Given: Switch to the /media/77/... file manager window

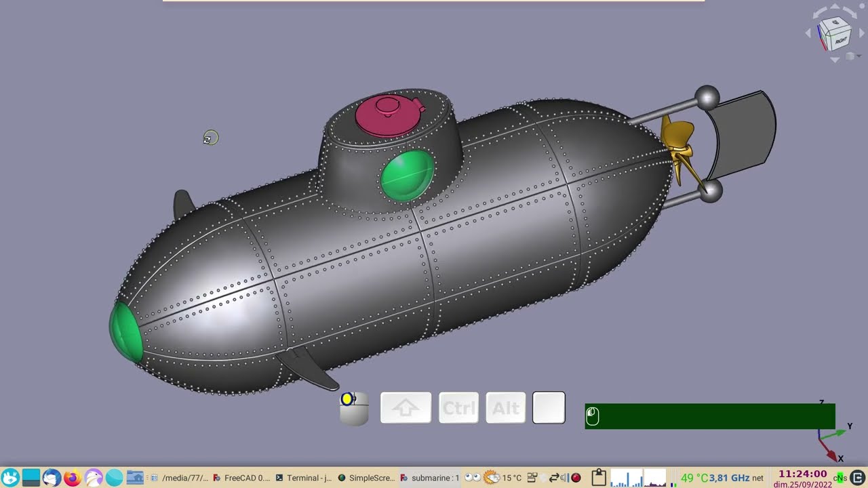Looking at the screenshot, I should 179,478.
